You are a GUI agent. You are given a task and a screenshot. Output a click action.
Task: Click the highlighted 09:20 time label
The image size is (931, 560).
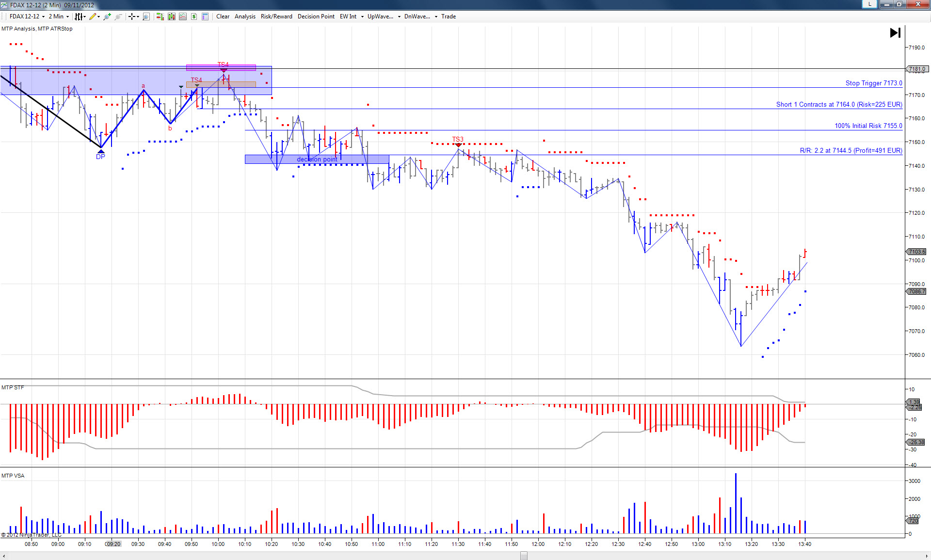click(113, 544)
